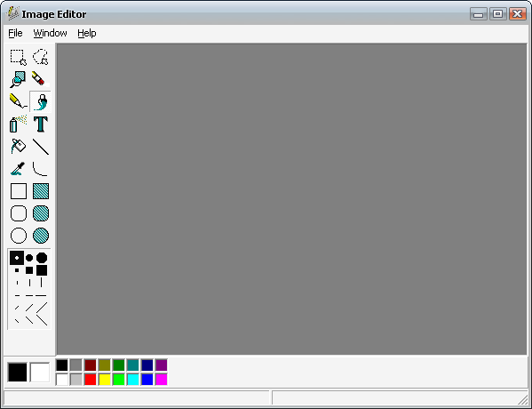Choose the filled rounded rectangle tool
This screenshot has width=532, height=409.
coord(40,213)
